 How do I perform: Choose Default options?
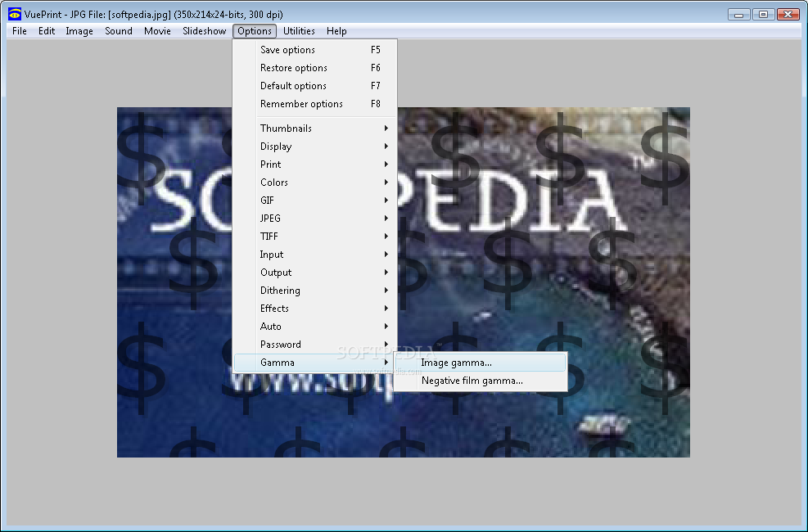pos(315,86)
